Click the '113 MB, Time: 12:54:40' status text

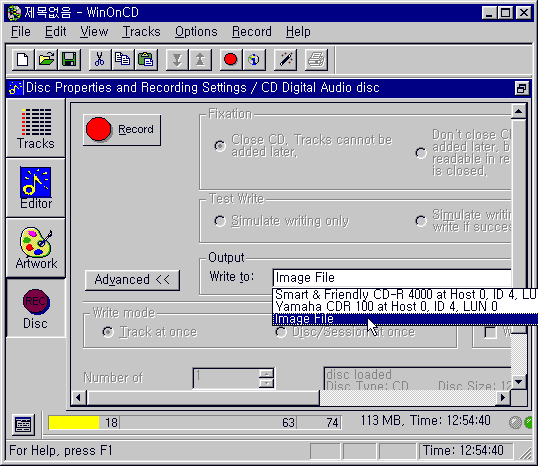point(425,420)
